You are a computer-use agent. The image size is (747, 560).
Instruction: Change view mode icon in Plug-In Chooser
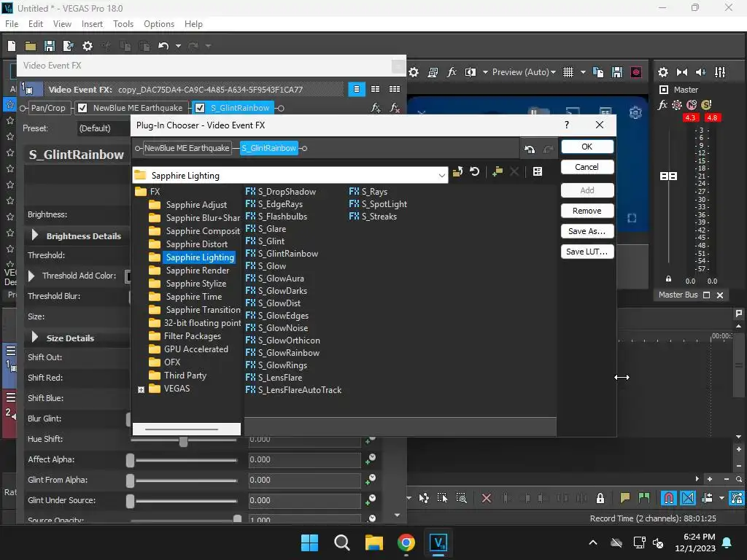pos(538,171)
